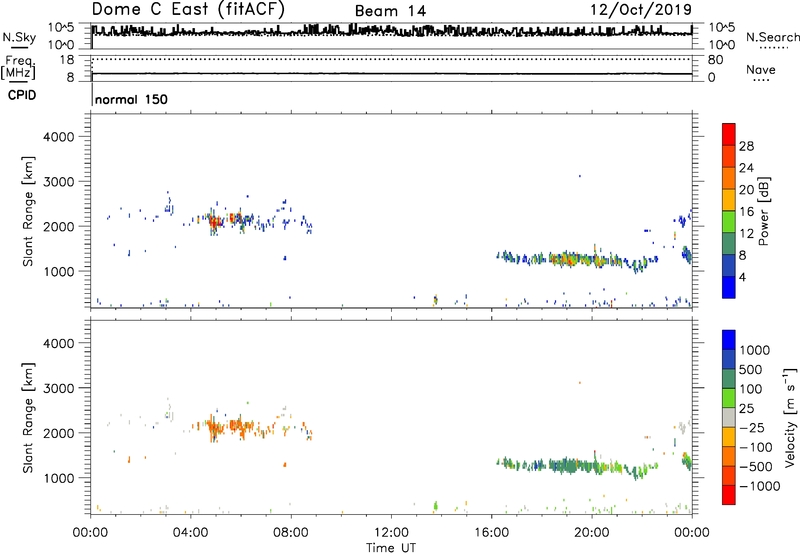The height and width of the screenshot is (554, 800).
Task: Click the light green 12–16 dB Power colorbar segment
Action: point(729,221)
